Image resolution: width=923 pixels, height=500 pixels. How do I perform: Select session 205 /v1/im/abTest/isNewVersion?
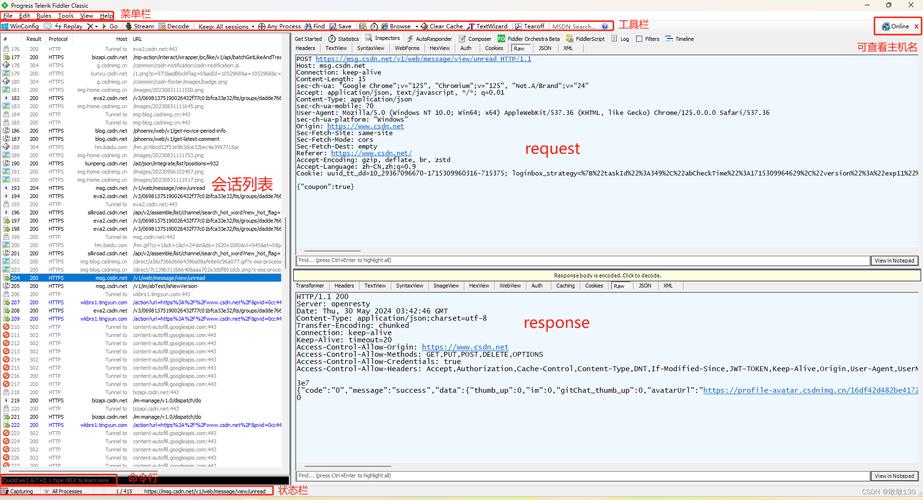(142, 286)
